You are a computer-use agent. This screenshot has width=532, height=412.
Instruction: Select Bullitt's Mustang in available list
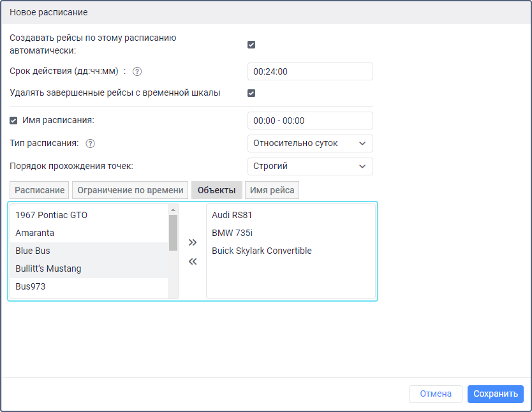[x=48, y=269]
